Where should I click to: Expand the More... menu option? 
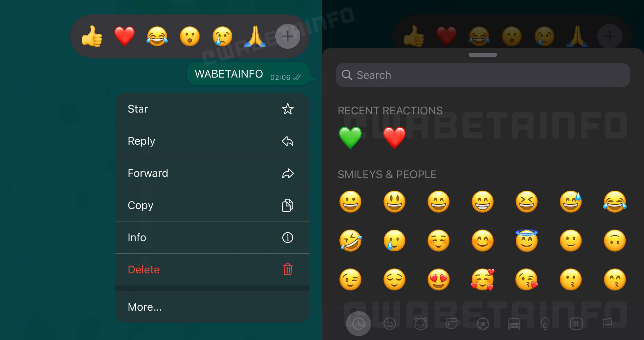[212, 307]
